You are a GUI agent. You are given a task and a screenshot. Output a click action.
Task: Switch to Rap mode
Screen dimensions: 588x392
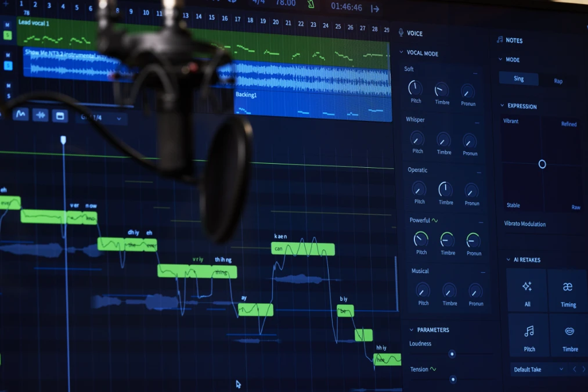558,81
